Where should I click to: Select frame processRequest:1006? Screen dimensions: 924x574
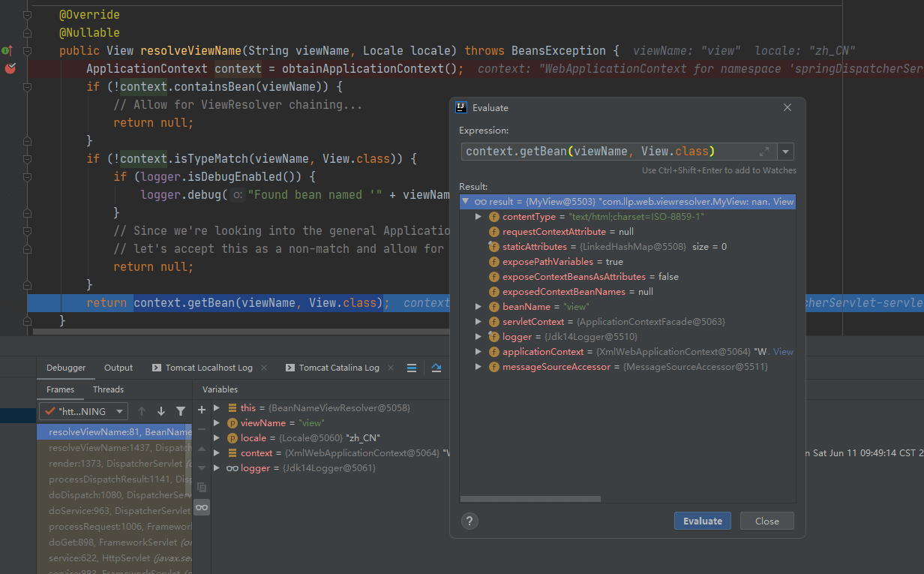point(114,526)
